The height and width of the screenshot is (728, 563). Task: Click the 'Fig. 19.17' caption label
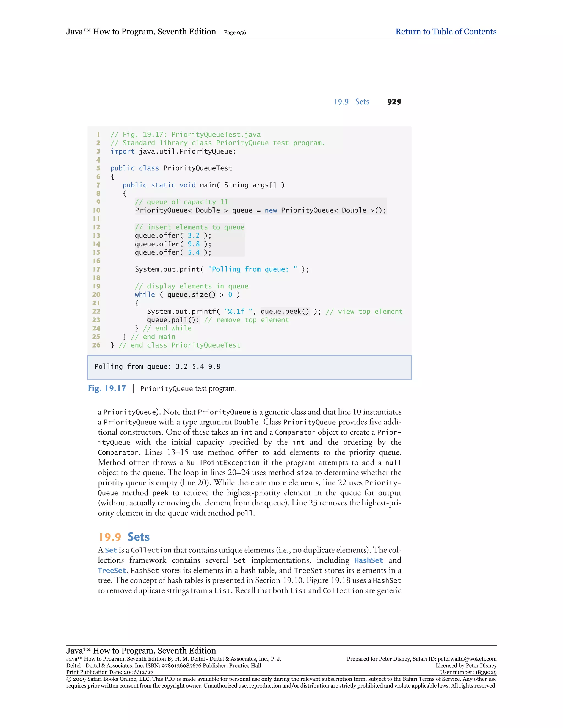point(107,388)
